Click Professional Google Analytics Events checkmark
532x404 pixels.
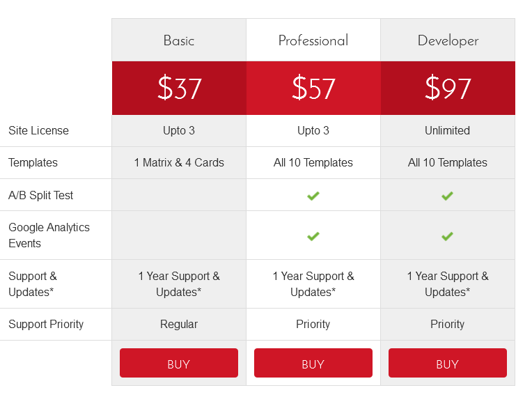click(313, 236)
